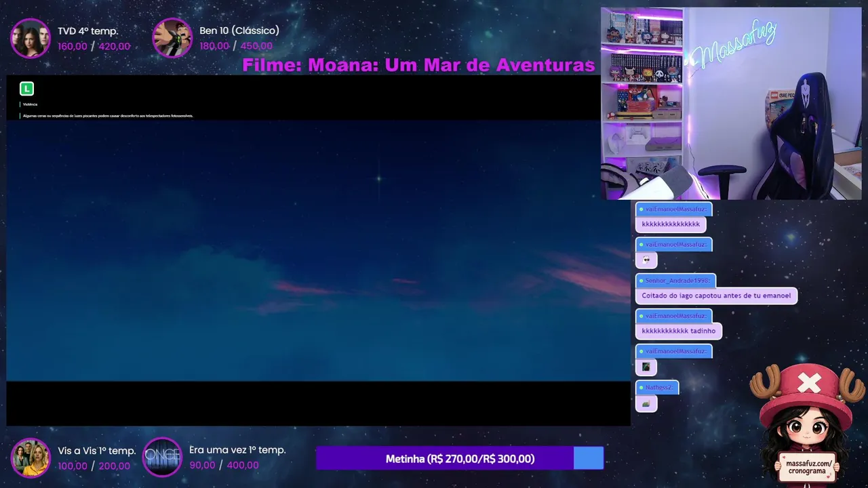Click the 'Ben 10 (Clássico)' label
Screen dimensions: 868x488
[x=239, y=30]
